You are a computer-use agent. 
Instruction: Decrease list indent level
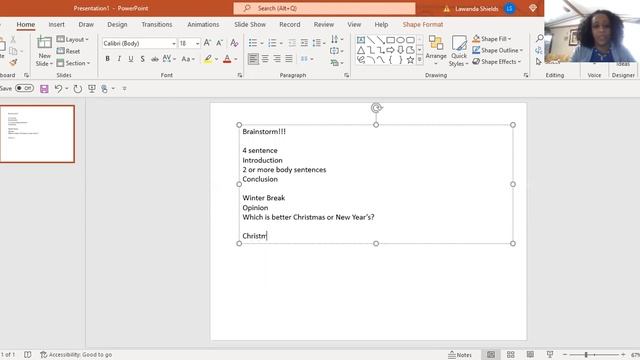(x=292, y=43)
